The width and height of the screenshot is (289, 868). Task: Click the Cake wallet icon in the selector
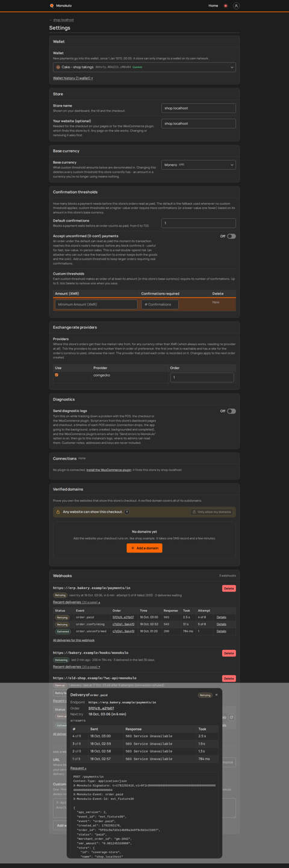pos(58,67)
